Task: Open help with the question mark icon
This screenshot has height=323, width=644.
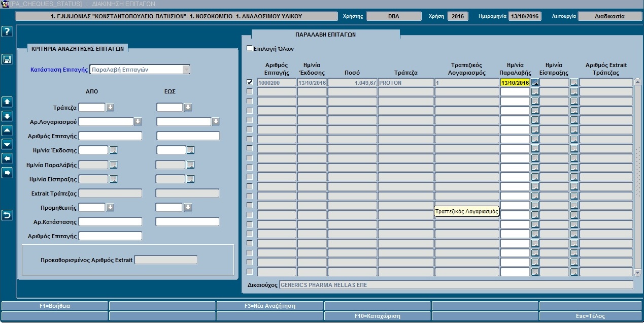Action: (x=7, y=32)
